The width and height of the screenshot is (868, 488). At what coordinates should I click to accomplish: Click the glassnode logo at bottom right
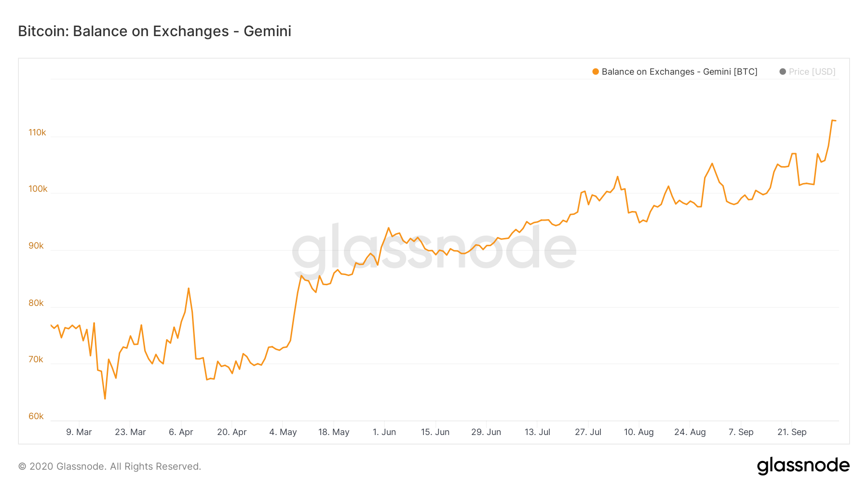click(803, 466)
